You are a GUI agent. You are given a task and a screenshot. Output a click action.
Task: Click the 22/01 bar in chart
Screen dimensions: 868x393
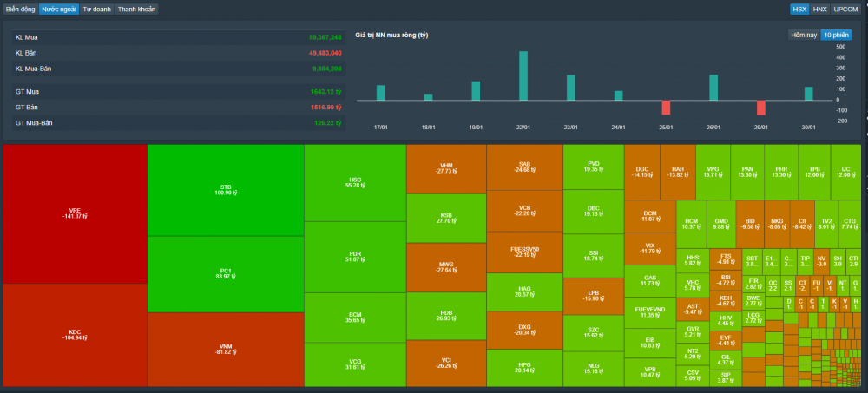tap(523, 75)
